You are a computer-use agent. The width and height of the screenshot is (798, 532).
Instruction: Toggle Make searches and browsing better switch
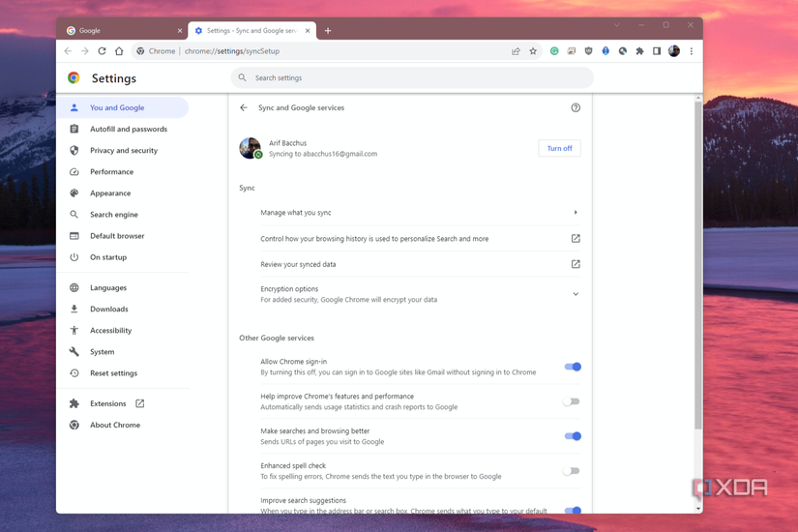point(573,436)
